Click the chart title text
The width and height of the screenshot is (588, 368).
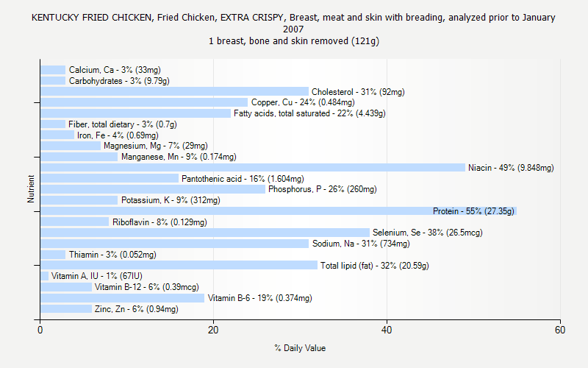click(x=294, y=29)
